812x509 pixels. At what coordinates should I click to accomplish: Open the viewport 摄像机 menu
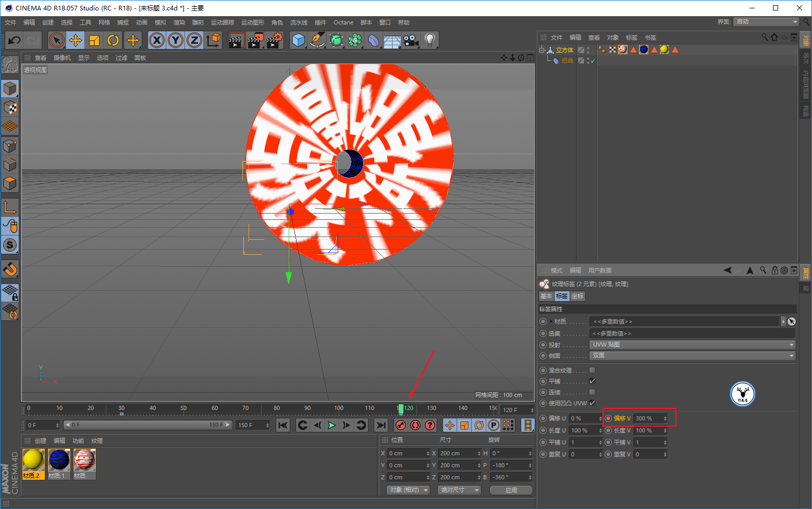pos(62,58)
